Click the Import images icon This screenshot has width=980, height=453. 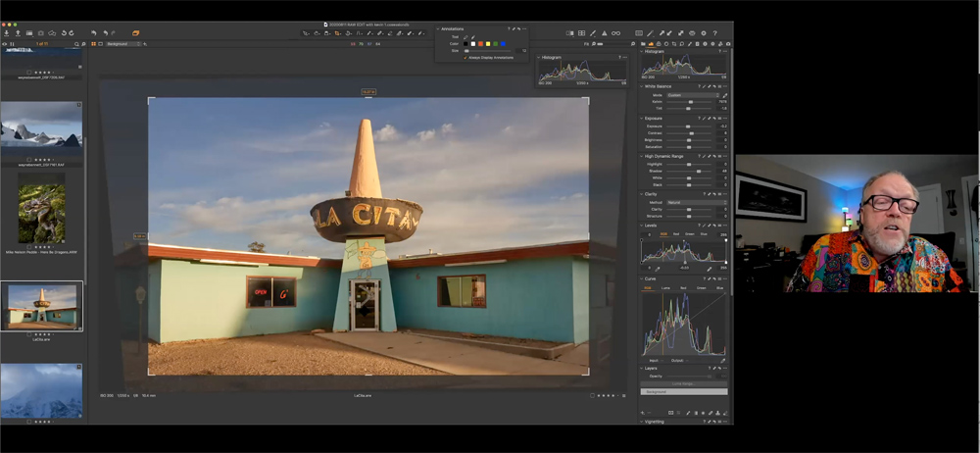(6, 33)
